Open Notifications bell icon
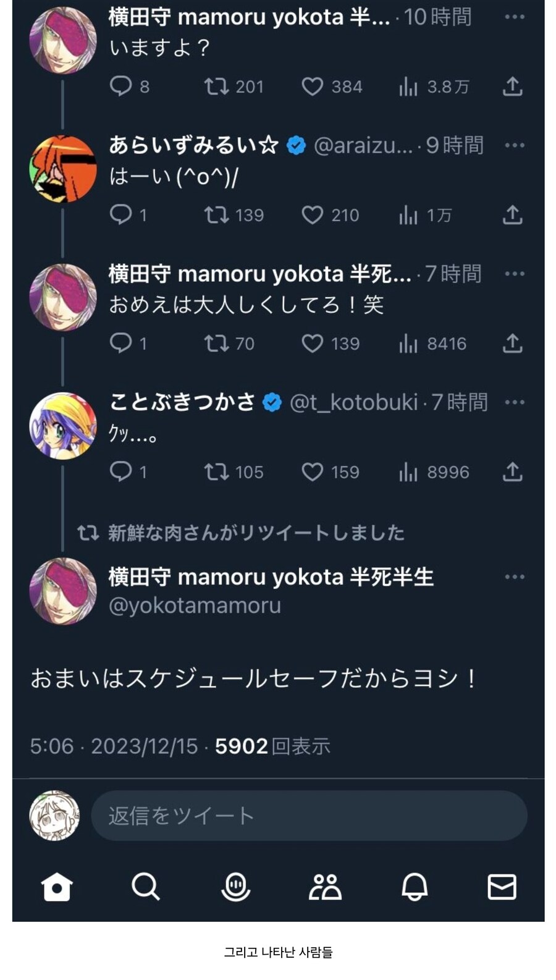This screenshot has width=556, height=980. pyautogui.click(x=414, y=887)
